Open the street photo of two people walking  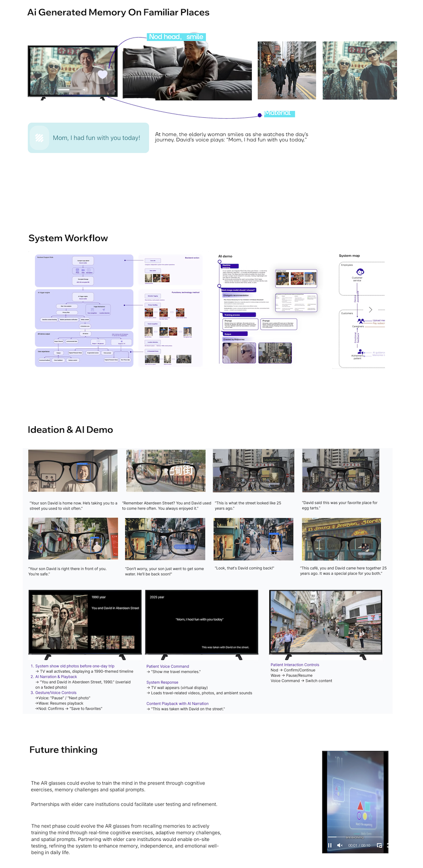(x=287, y=70)
